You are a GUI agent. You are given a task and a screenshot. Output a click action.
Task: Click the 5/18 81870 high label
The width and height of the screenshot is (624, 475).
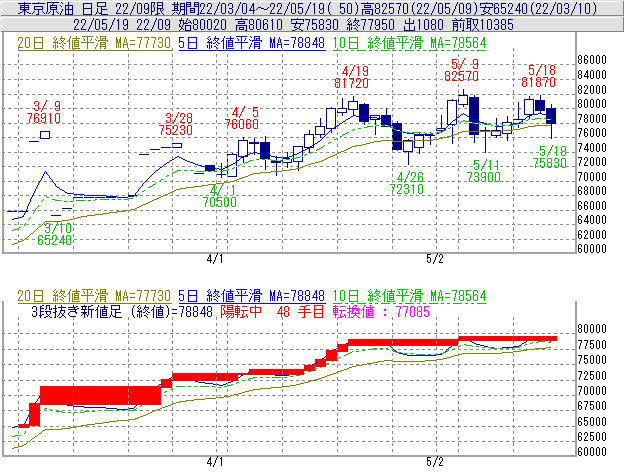[x=538, y=76]
